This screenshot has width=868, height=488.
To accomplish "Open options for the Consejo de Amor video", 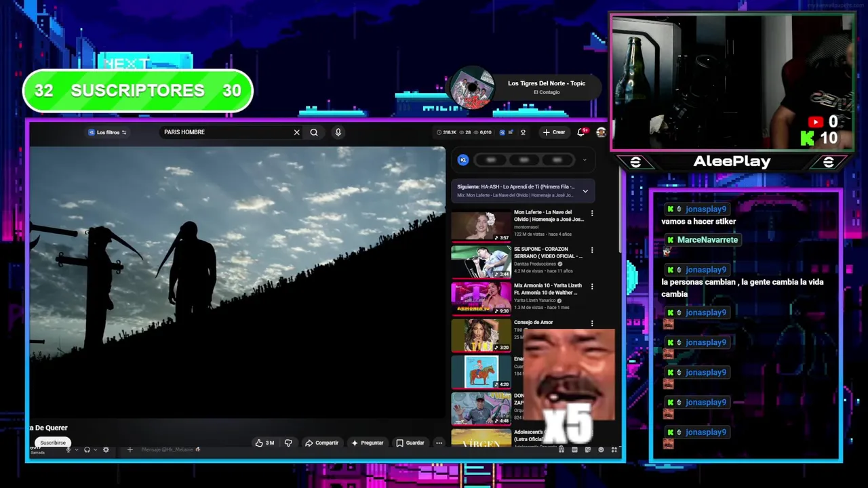I will coord(592,323).
